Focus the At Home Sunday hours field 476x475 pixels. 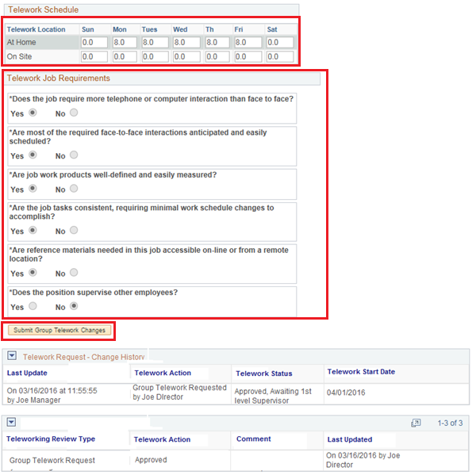click(94, 43)
